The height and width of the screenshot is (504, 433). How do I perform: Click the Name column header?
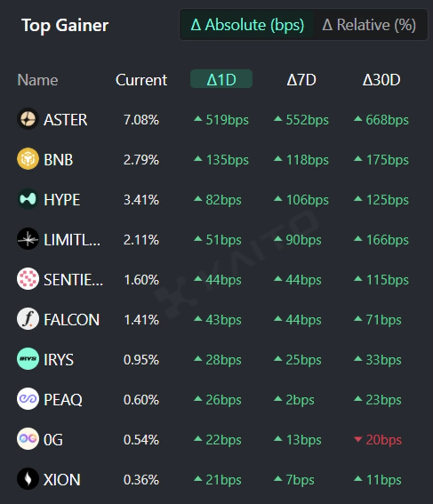point(37,80)
